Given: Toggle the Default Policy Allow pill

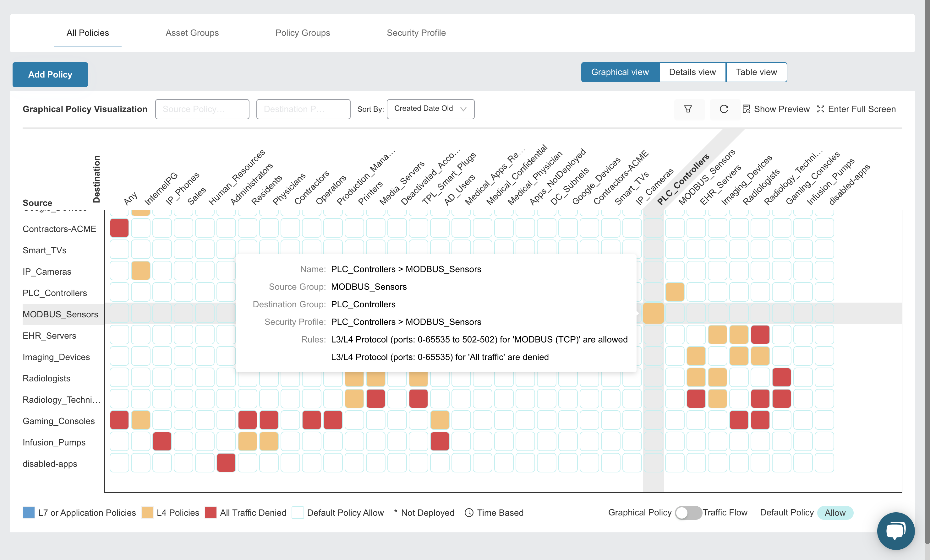Looking at the screenshot, I should tap(835, 513).
